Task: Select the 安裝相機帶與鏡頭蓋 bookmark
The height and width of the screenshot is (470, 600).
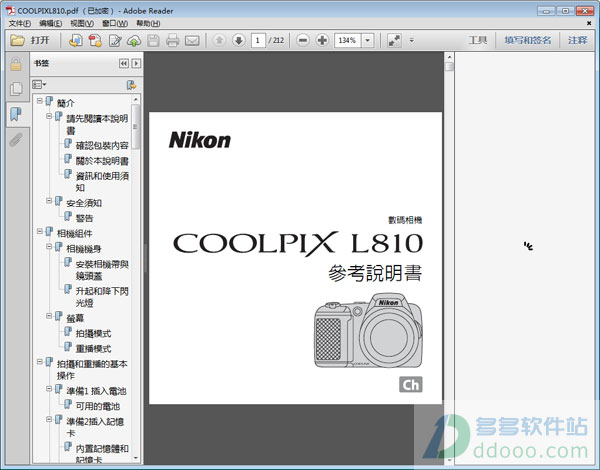Action: [102, 270]
